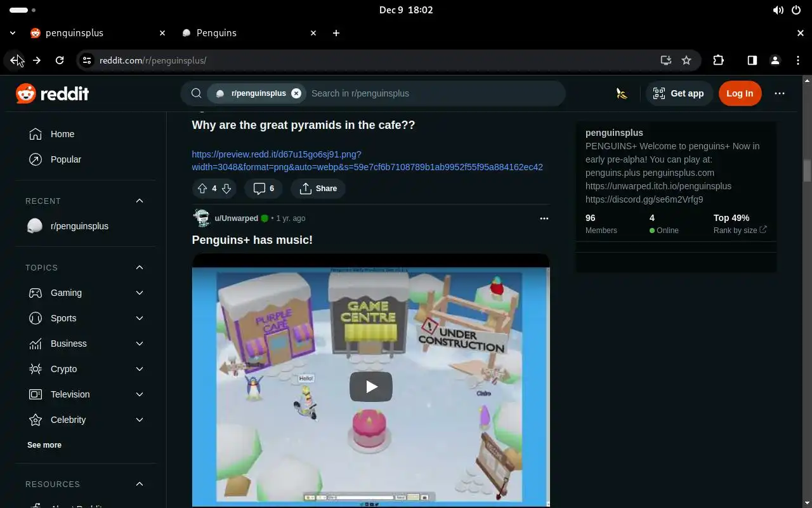Click the 4 Online count

click(x=664, y=224)
